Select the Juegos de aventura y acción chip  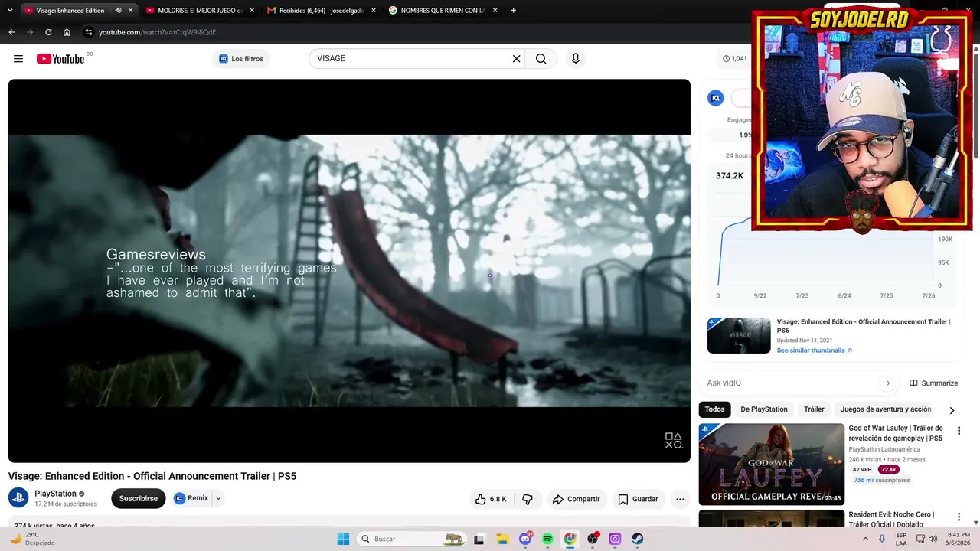coord(886,409)
